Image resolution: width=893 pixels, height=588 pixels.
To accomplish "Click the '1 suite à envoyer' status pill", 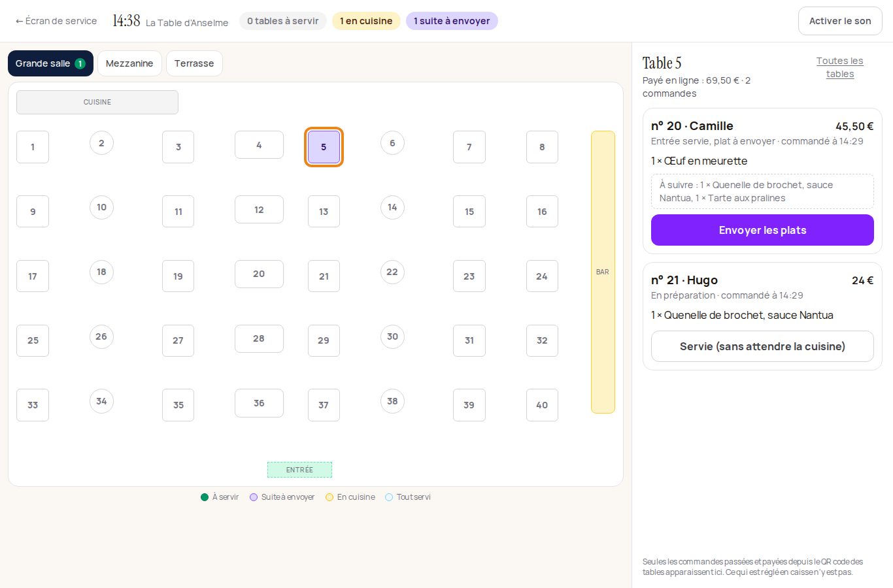I will [x=452, y=21].
